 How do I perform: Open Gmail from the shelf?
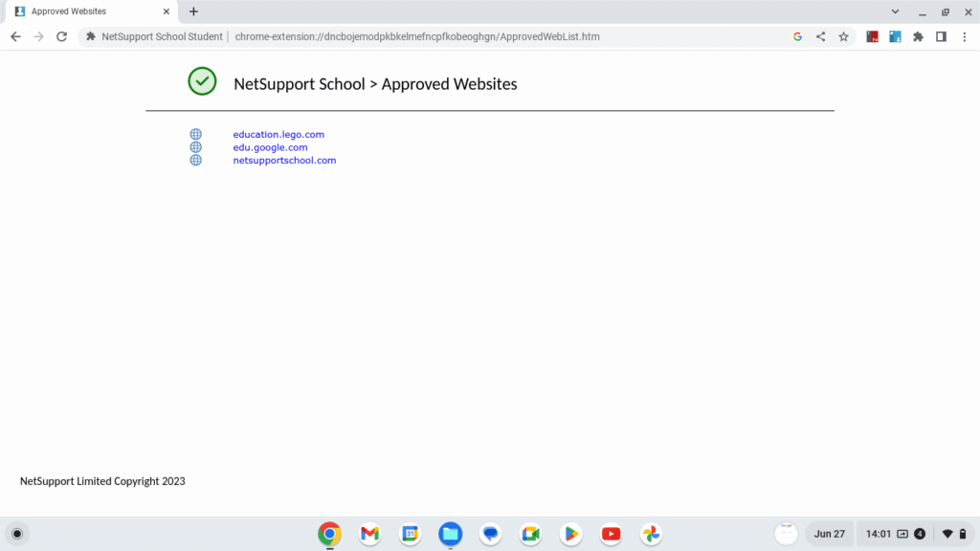click(x=370, y=534)
